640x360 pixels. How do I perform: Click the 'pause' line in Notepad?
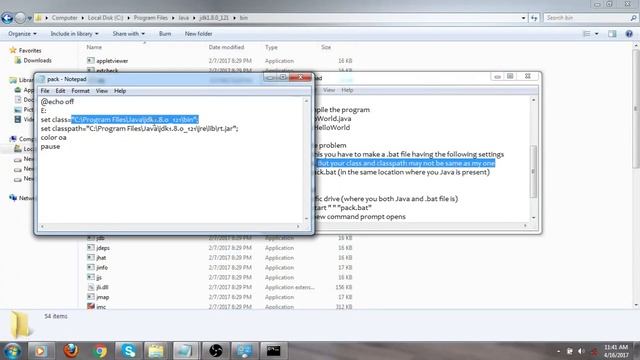pyautogui.click(x=50, y=147)
